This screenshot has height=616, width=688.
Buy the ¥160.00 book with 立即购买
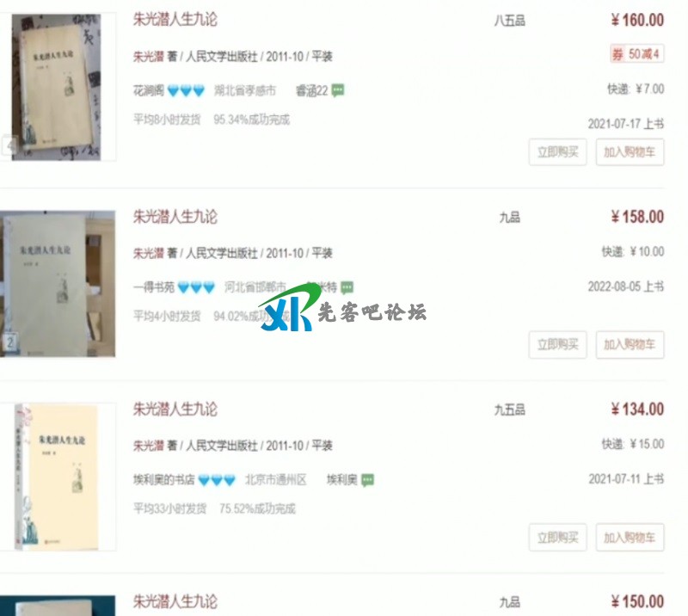557,152
